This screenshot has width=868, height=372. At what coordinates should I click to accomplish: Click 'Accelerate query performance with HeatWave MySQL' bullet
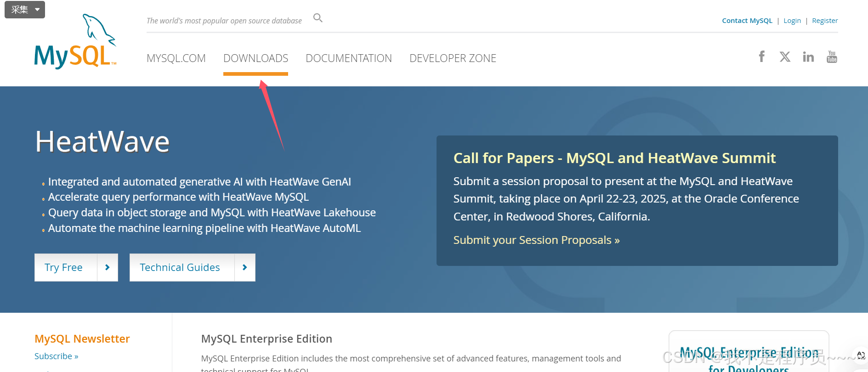click(178, 197)
